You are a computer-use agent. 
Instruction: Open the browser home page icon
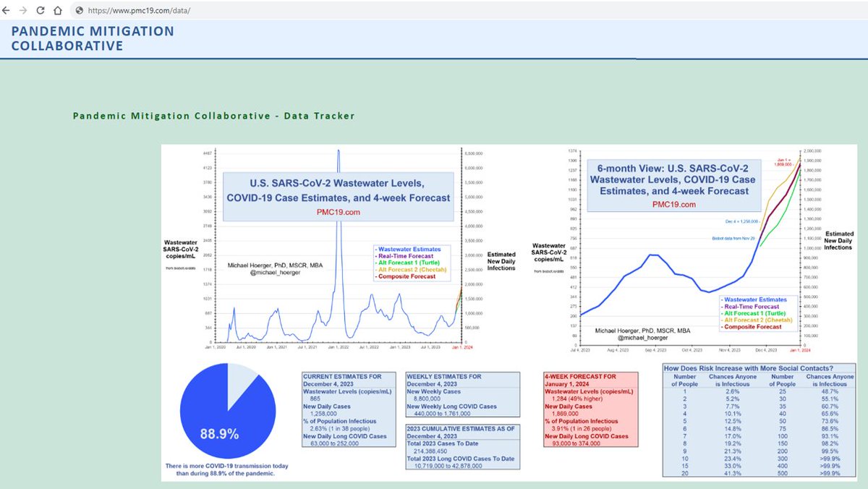(x=58, y=12)
